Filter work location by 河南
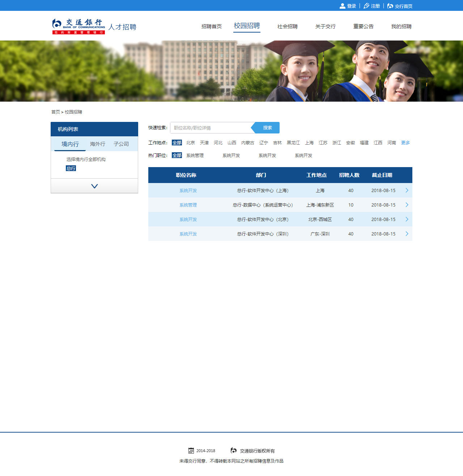Screen dimensions: 463x476 (x=392, y=143)
